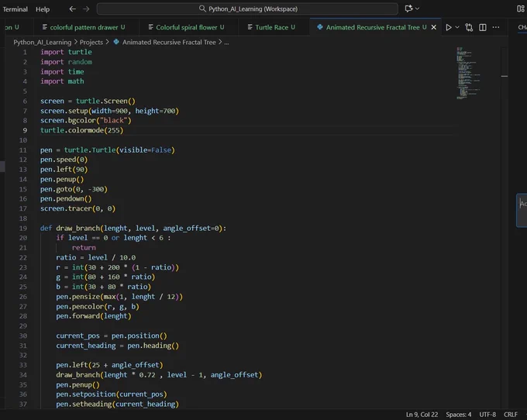This screenshot has height=420, width=527.
Task: Click the Python file icon in breadcrumb
Action: click(x=116, y=42)
